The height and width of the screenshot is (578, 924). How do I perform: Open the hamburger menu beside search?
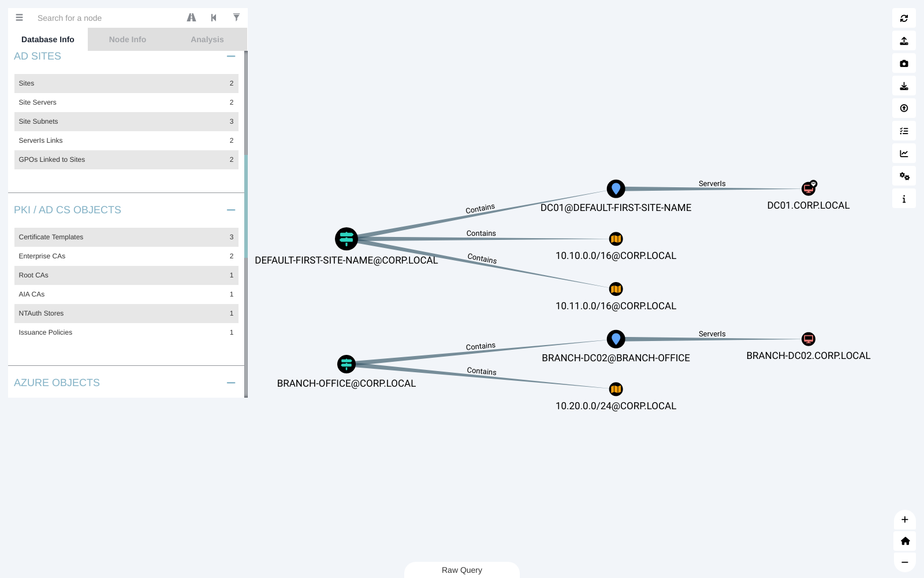19,18
